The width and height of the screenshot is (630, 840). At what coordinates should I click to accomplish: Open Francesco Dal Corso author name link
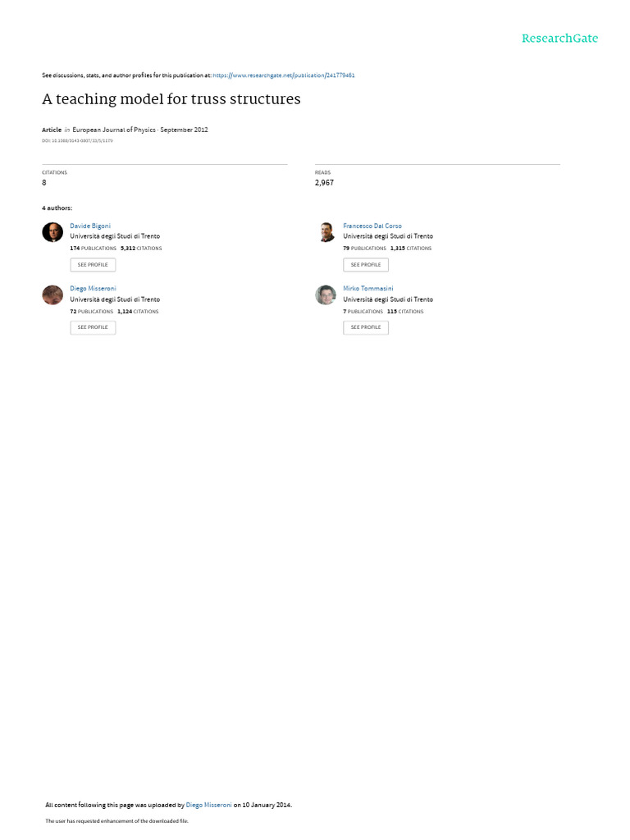pos(372,226)
